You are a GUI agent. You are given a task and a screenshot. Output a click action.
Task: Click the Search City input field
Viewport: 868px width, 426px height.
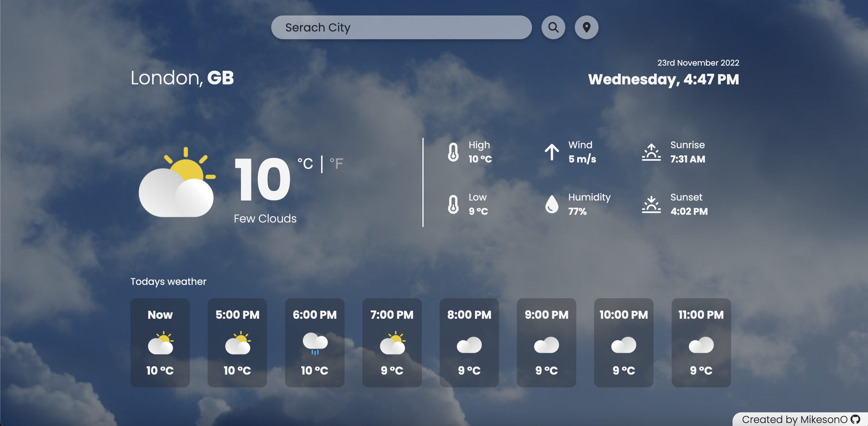coord(401,27)
